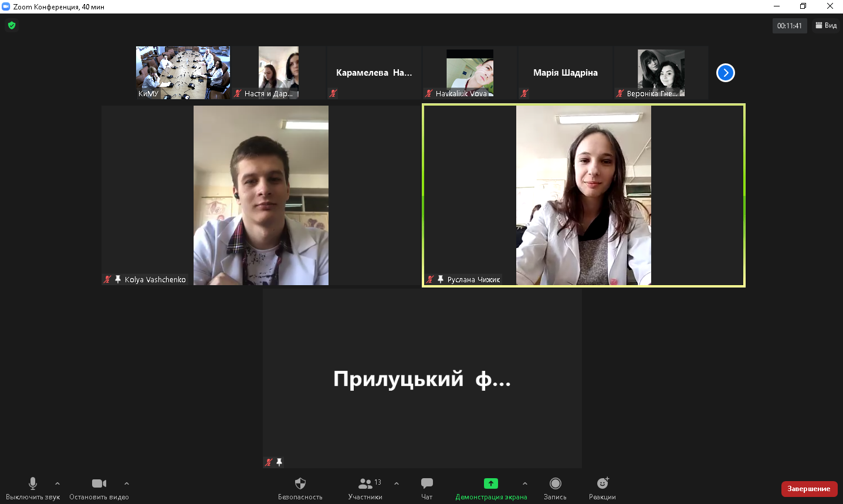Image resolution: width=843 pixels, height=504 pixels.
Task: Click the green encryption shield icon
Action: point(12,25)
